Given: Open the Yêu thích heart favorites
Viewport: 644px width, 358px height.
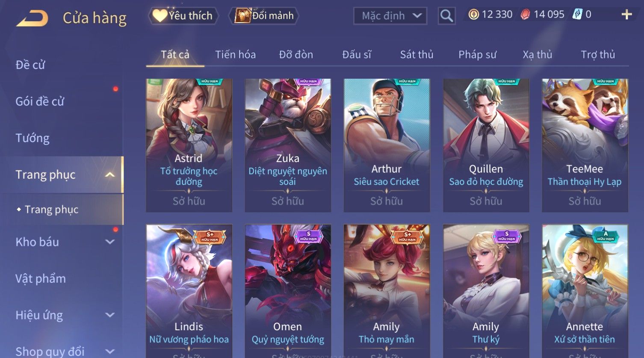Looking at the screenshot, I should (160, 16).
